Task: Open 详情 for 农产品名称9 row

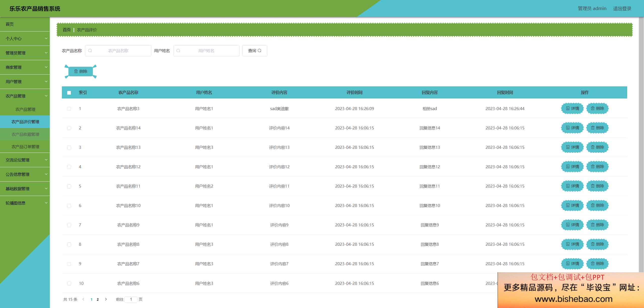Action: point(572,225)
